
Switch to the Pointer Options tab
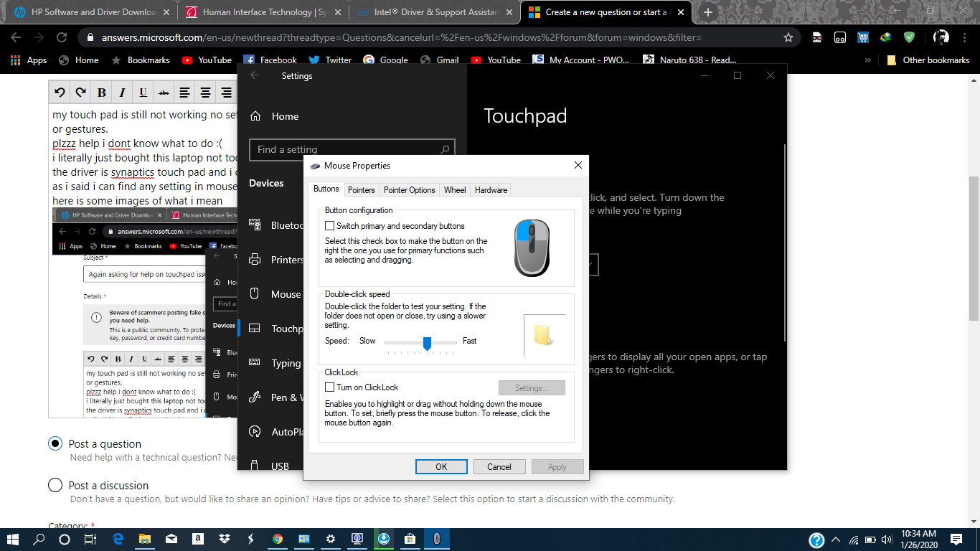click(x=409, y=190)
